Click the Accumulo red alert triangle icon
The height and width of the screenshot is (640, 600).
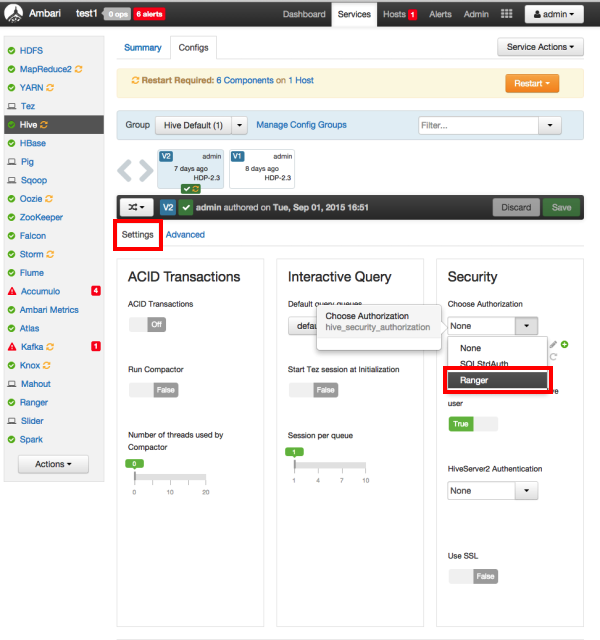(12, 291)
